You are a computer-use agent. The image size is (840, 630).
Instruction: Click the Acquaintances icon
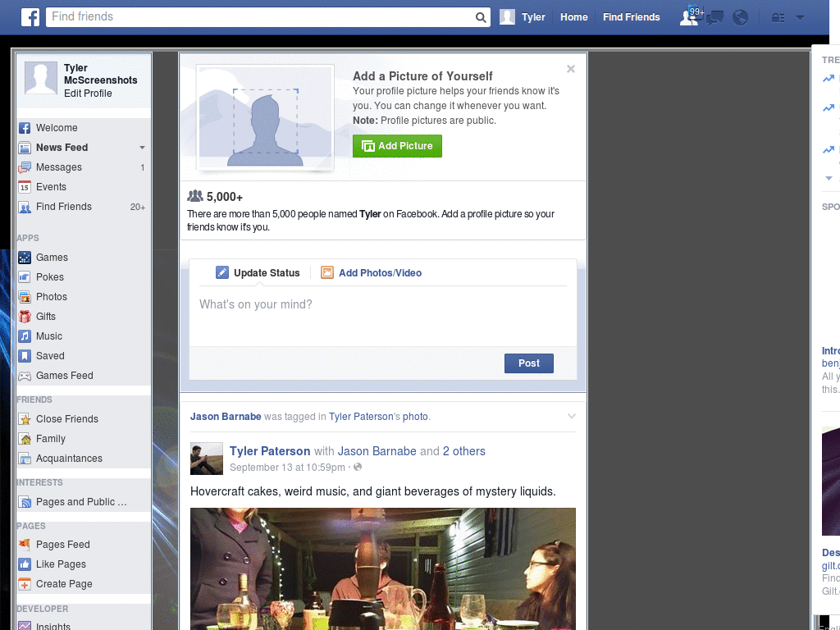(x=25, y=459)
